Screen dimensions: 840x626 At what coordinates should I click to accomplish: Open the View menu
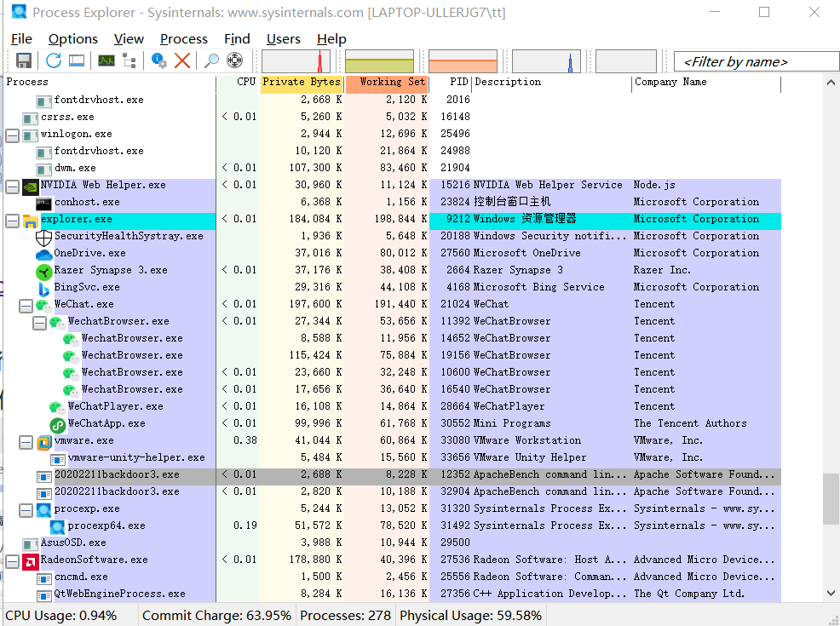point(129,39)
